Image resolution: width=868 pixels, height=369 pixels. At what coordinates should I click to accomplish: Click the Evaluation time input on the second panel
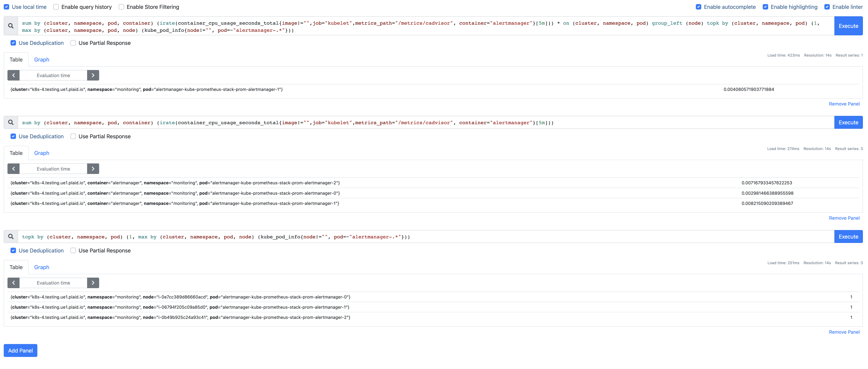tap(53, 168)
